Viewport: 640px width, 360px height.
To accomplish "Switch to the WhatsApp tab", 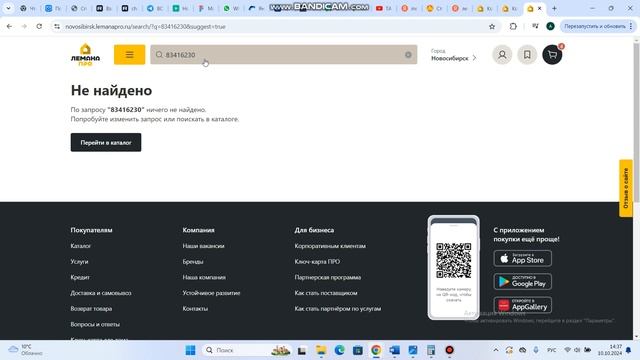I will coord(231,8).
